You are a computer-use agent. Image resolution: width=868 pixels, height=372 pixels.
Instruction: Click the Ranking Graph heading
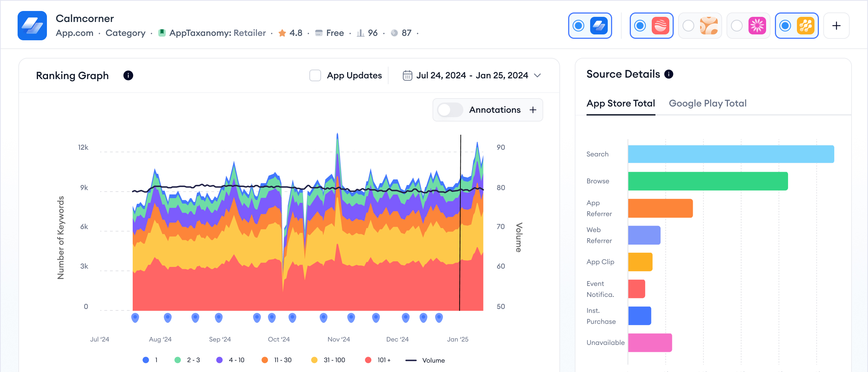[72, 75]
